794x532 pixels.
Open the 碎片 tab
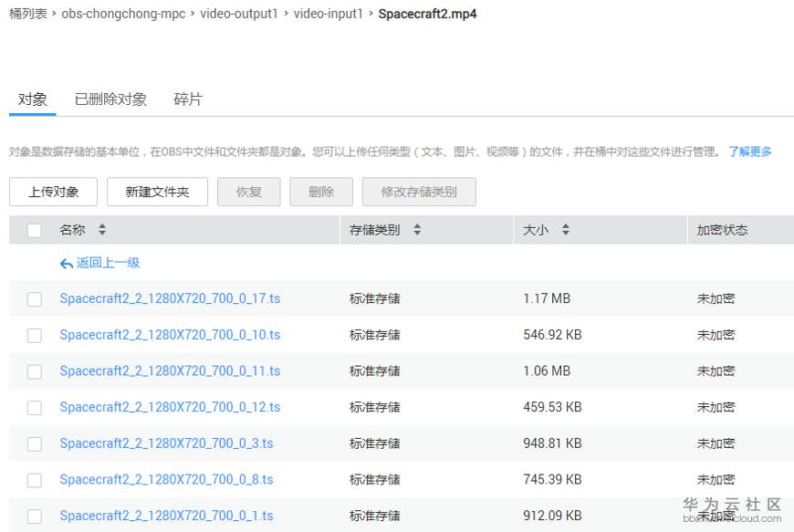tap(187, 99)
